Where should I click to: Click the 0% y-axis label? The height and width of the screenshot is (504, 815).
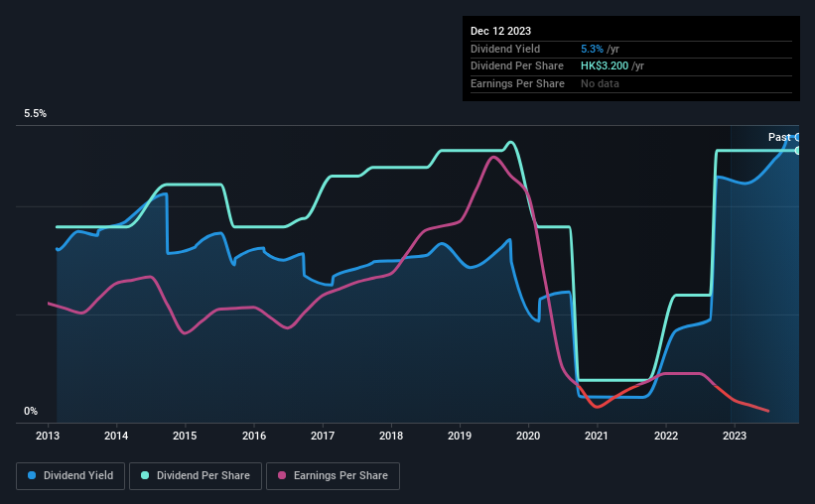click(31, 411)
